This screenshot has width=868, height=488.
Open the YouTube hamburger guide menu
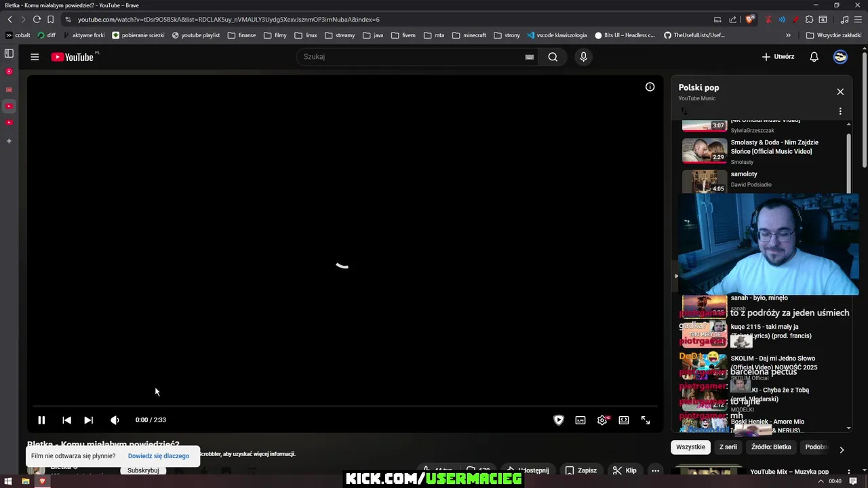point(35,57)
